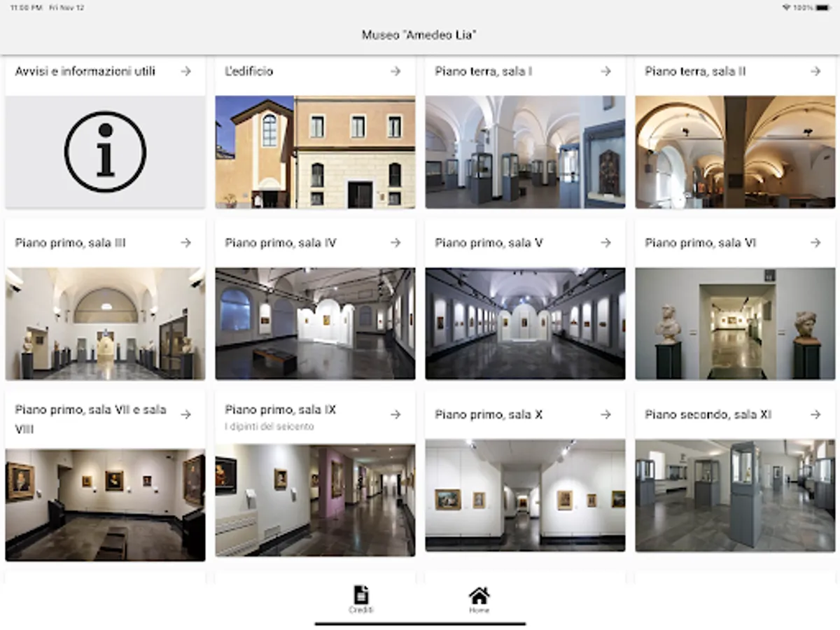This screenshot has height=630, width=840.
Task: View the sala XI display cases photo
Action: click(x=735, y=496)
